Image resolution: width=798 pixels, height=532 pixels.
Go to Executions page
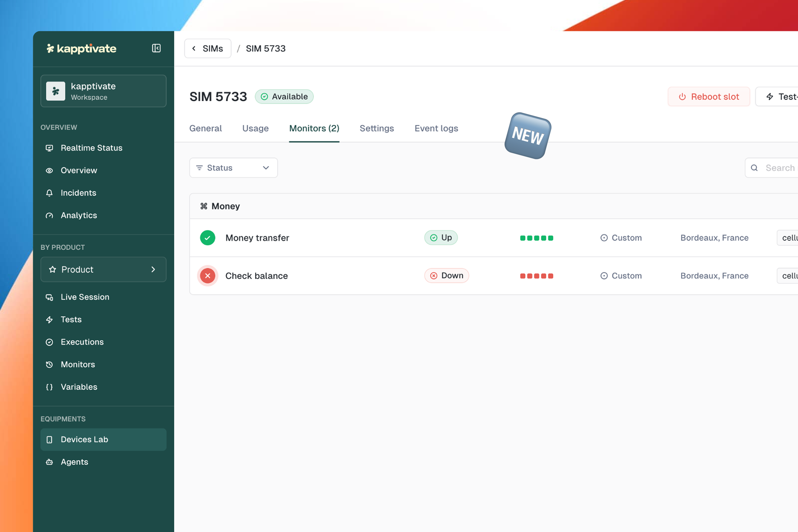point(82,342)
